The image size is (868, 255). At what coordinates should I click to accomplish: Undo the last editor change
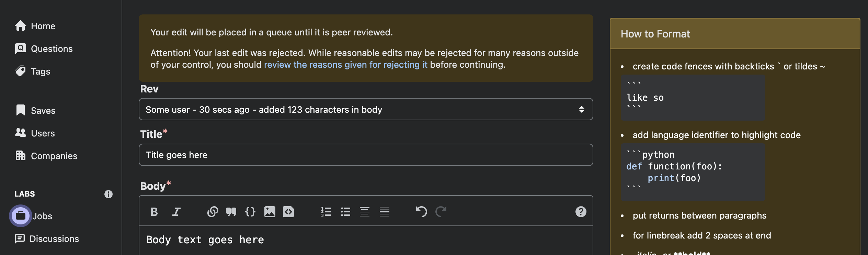coord(421,212)
